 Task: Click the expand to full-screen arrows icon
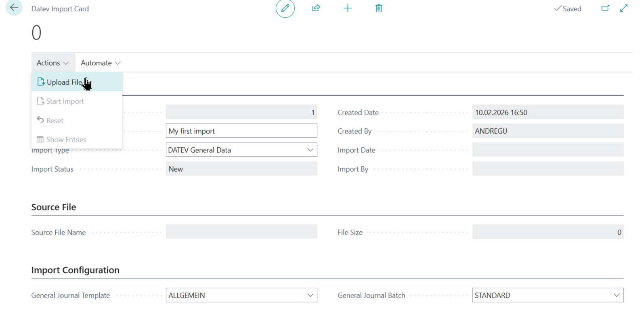coord(624,8)
